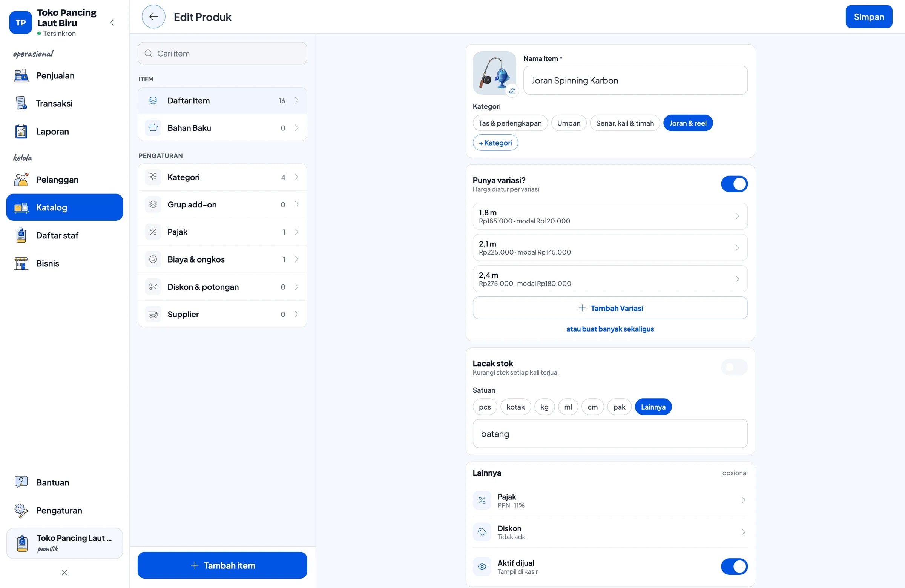Open the 2,1 m variation details
Screen dimensions: 905x588
click(x=610, y=247)
